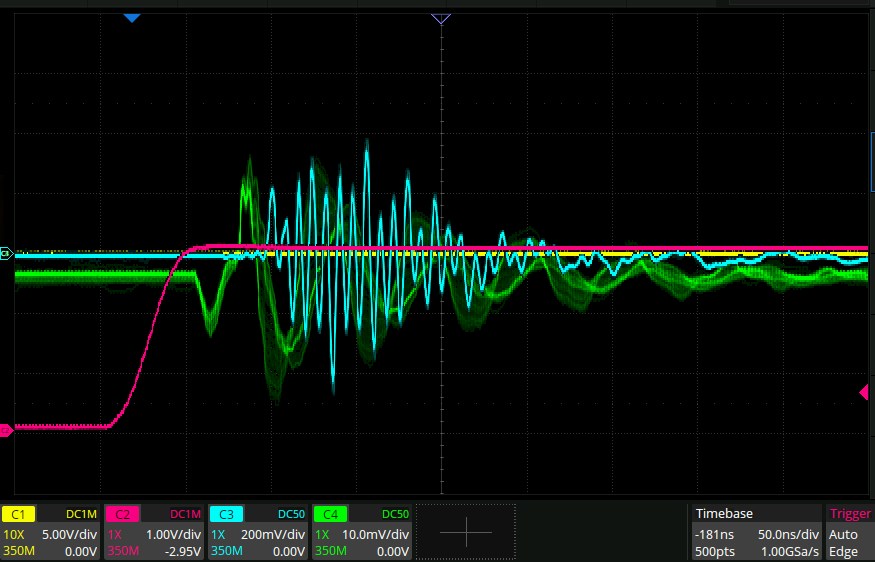
Task: Toggle C3 DC50 coupling label
Action: click(x=290, y=514)
